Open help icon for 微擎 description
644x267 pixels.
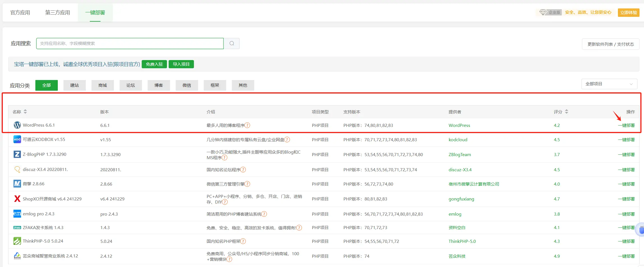pyautogui.click(x=247, y=184)
